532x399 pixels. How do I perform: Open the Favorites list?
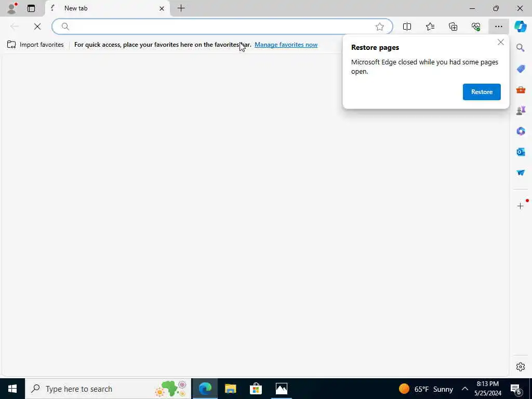[430, 26]
